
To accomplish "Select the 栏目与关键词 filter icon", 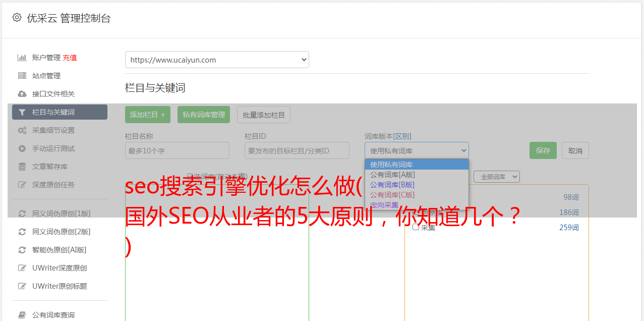I will coord(22,112).
